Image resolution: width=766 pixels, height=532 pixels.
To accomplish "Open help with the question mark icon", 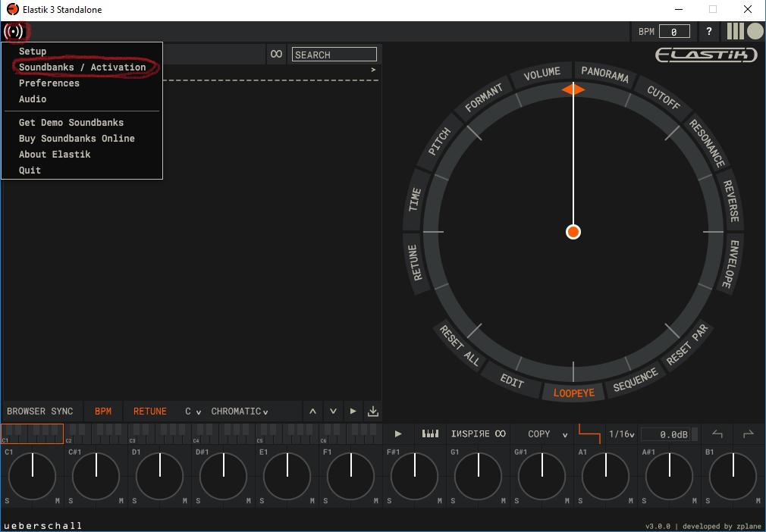I will pos(709,32).
